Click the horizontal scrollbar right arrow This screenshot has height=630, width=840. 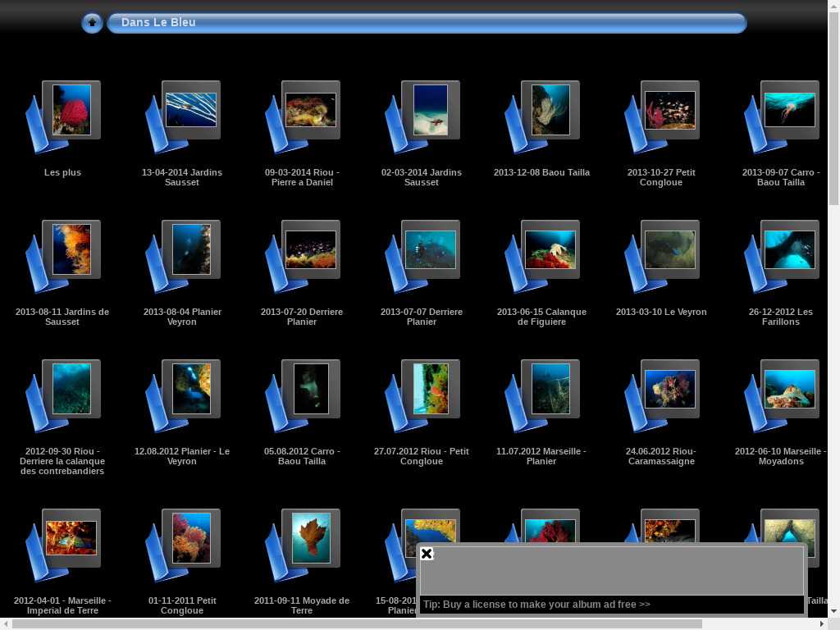pyautogui.click(x=822, y=624)
